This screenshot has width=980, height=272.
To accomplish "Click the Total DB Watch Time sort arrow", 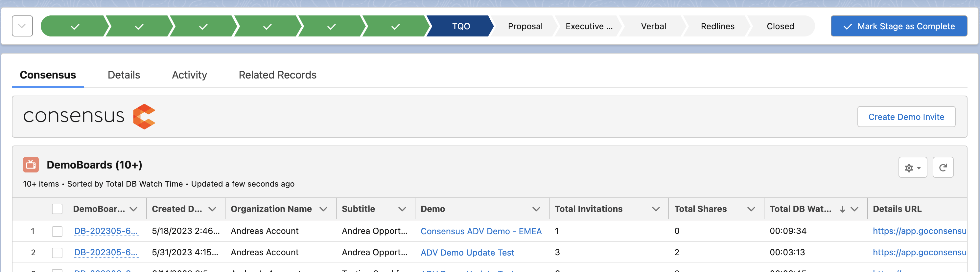I will point(842,209).
